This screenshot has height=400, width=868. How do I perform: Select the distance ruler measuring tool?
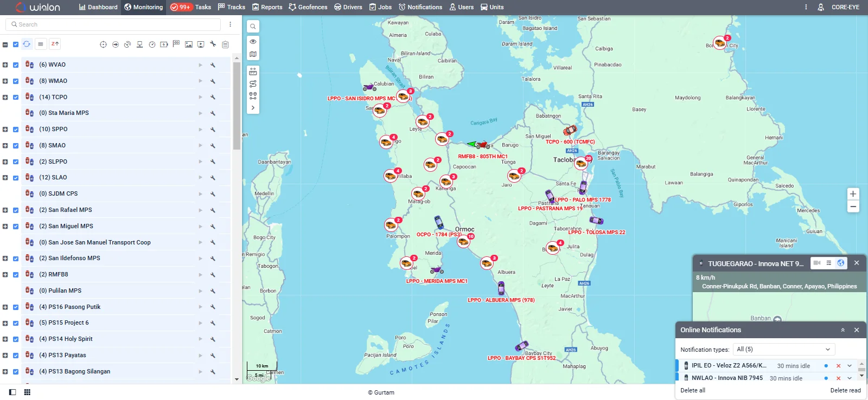pyautogui.click(x=253, y=72)
